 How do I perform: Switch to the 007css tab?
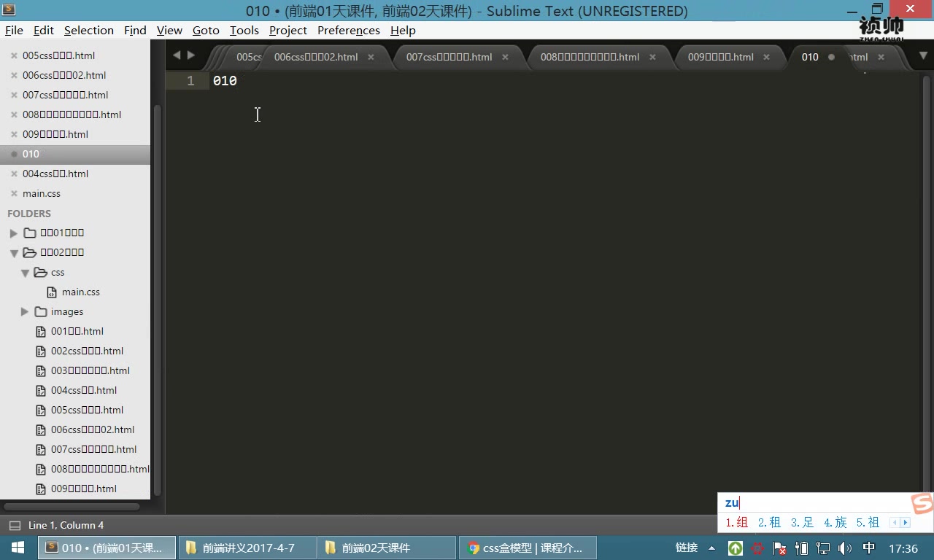coord(449,57)
